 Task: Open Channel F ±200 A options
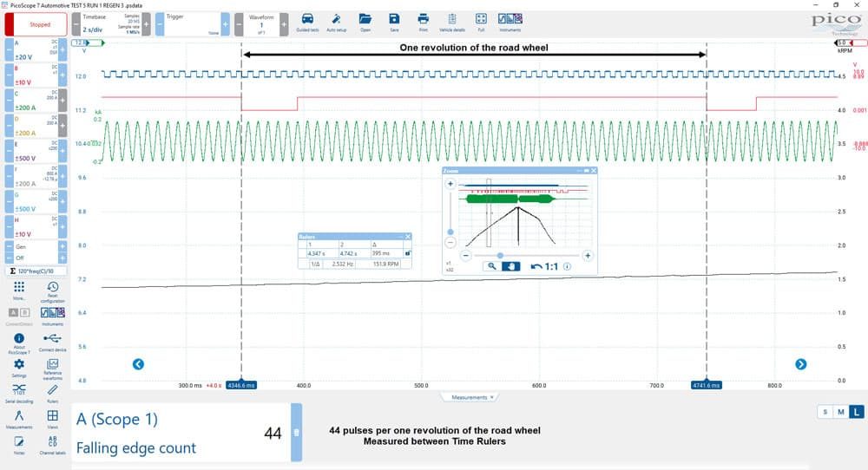pyautogui.click(x=36, y=176)
